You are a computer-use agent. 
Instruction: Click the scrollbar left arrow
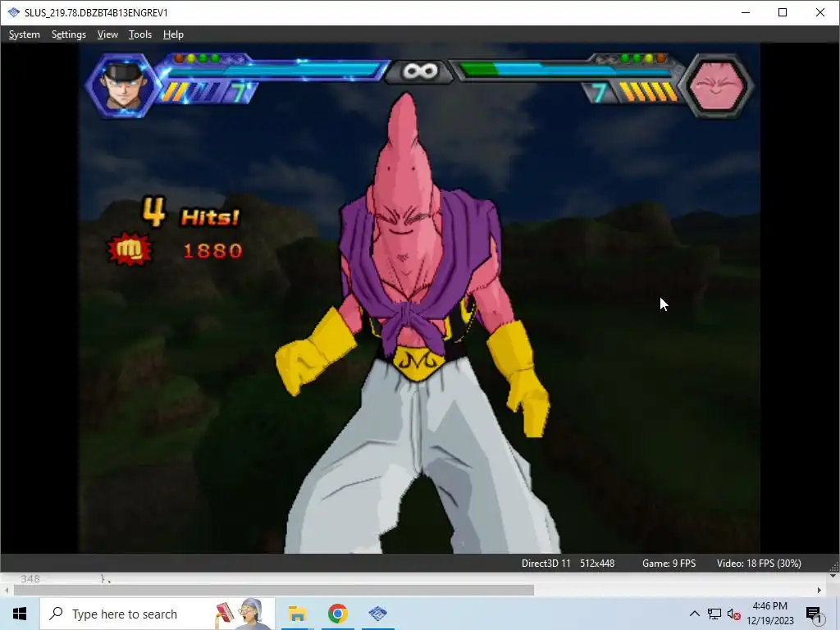7,591
